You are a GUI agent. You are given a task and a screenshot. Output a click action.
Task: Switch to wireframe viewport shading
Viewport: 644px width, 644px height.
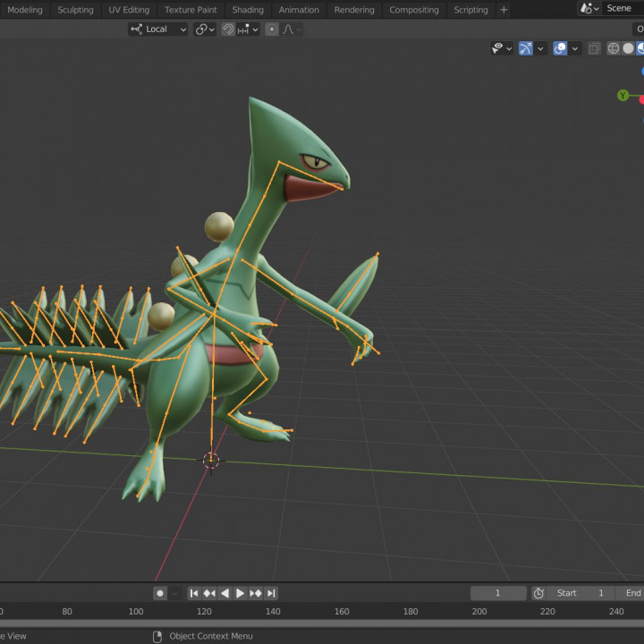(614, 48)
